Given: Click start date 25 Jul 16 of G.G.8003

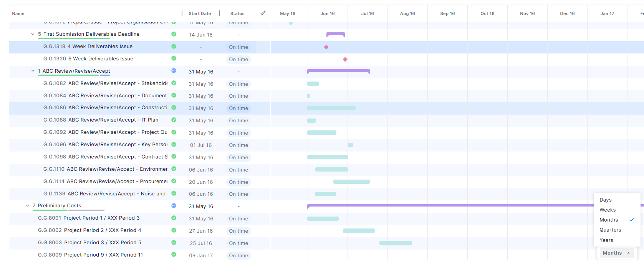Looking at the screenshot, I should [x=201, y=243].
